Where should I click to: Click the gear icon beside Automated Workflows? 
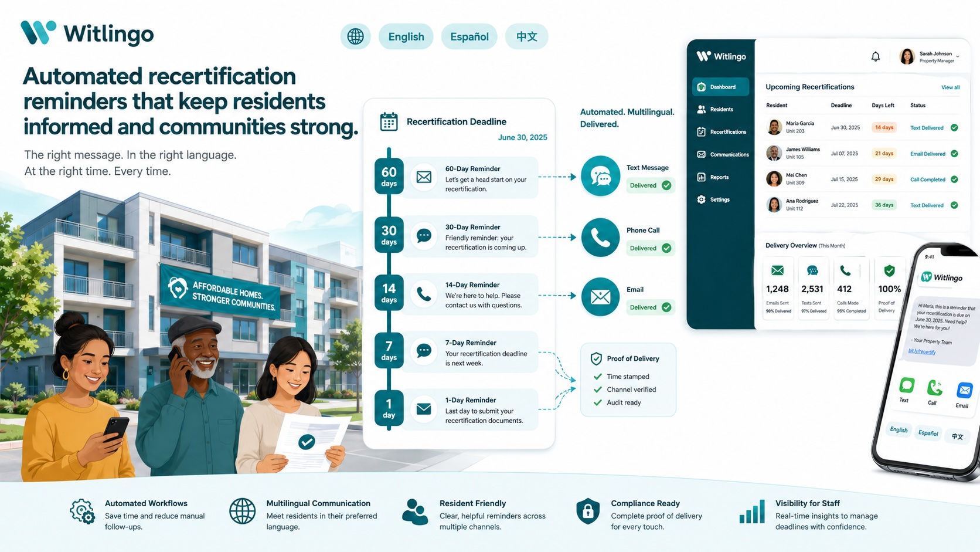tap(83, 512)
